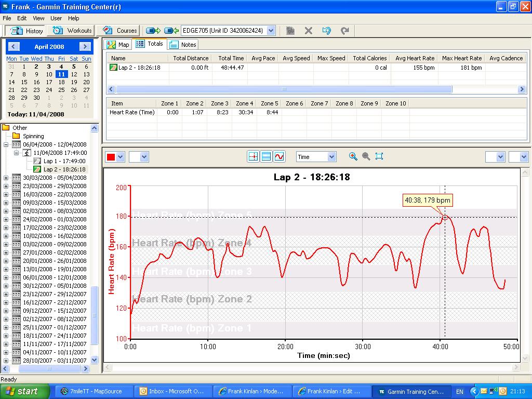Click the Receive from Device icon
Viewport: 532px width, 399px height.
click(x=171, y=31)
